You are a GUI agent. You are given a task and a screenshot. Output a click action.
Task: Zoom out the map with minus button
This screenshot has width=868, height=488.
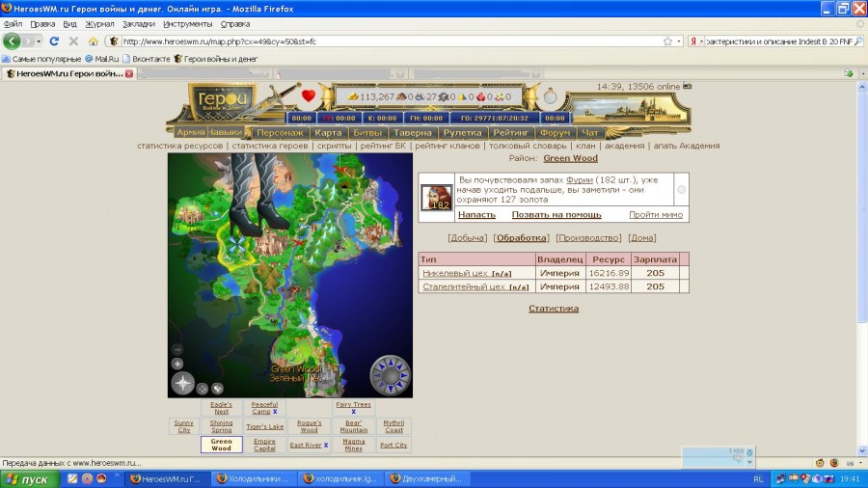coord(177,349)
